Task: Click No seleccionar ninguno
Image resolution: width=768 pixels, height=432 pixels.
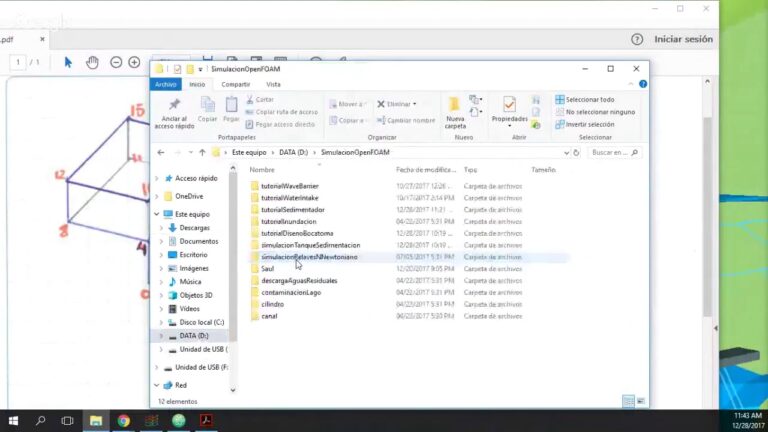Action: click(x=595, y=112)
